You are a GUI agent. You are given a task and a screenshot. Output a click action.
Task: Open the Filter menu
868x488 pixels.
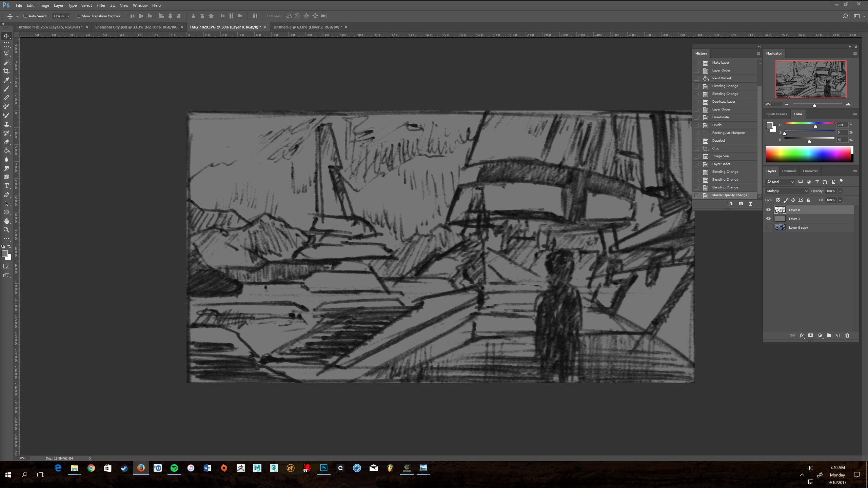101,5
